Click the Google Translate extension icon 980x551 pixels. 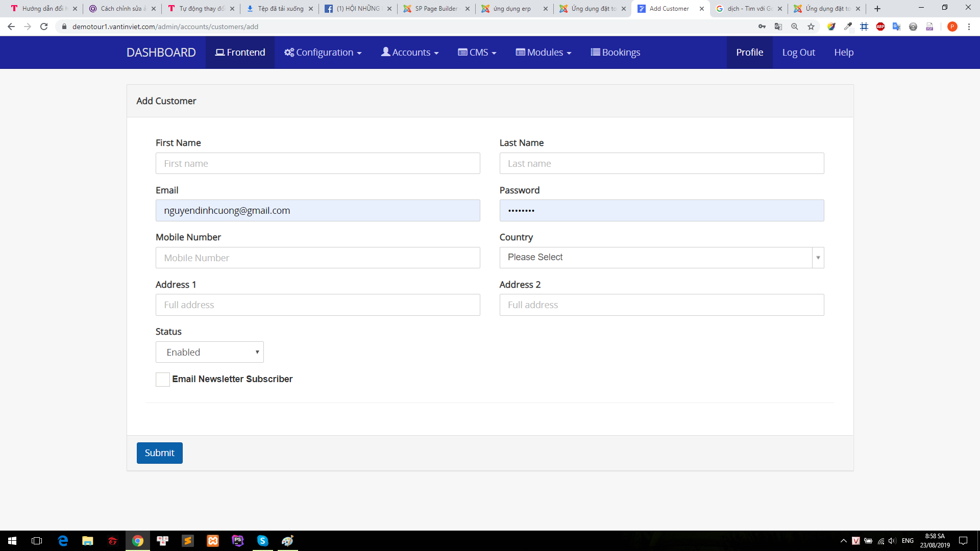click(897, 27)
